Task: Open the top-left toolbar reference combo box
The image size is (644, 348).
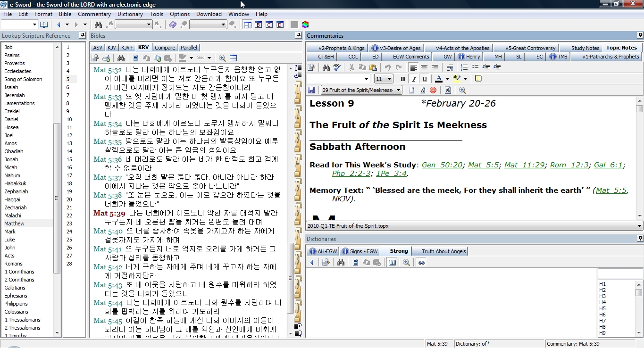Action: [x=19, y=25]
